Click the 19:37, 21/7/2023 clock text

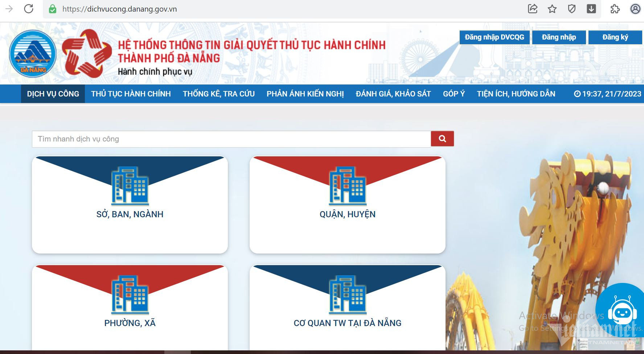608,94
